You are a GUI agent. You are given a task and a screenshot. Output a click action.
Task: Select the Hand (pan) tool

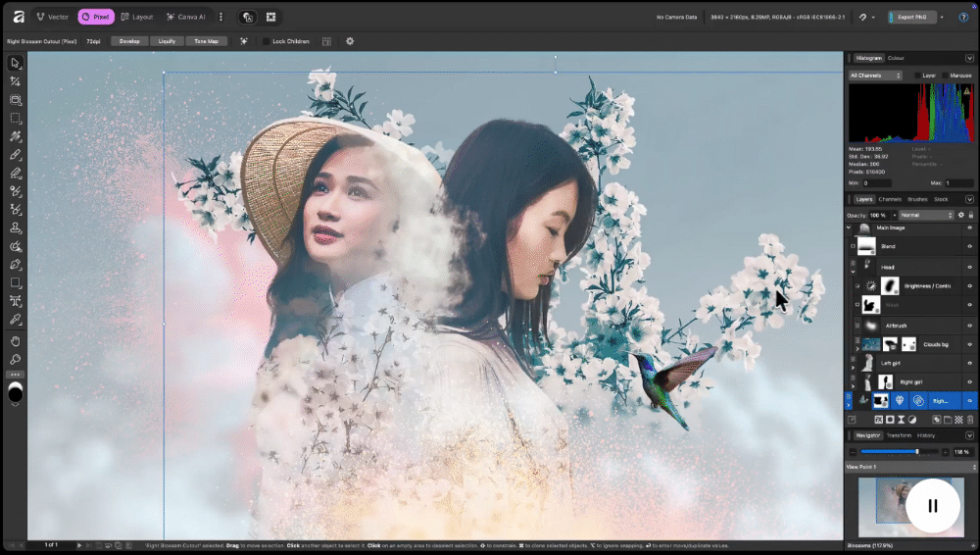[x=16, y=340]
